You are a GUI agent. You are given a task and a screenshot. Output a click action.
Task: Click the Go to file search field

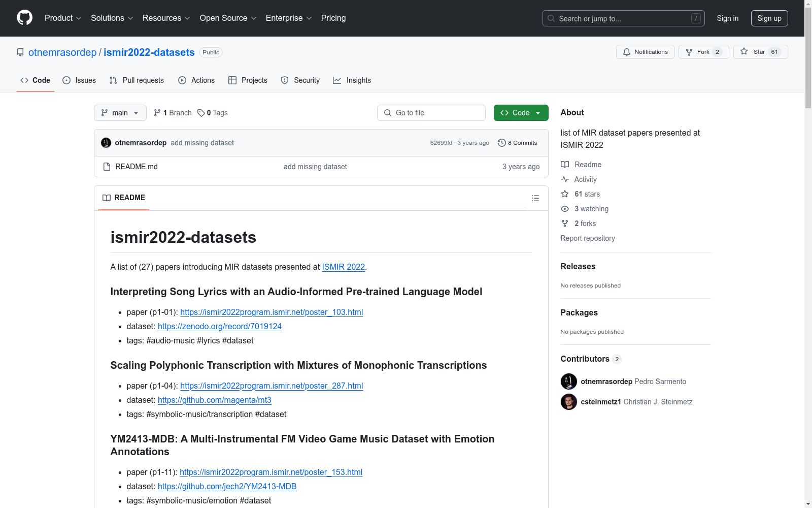point(431,113)
